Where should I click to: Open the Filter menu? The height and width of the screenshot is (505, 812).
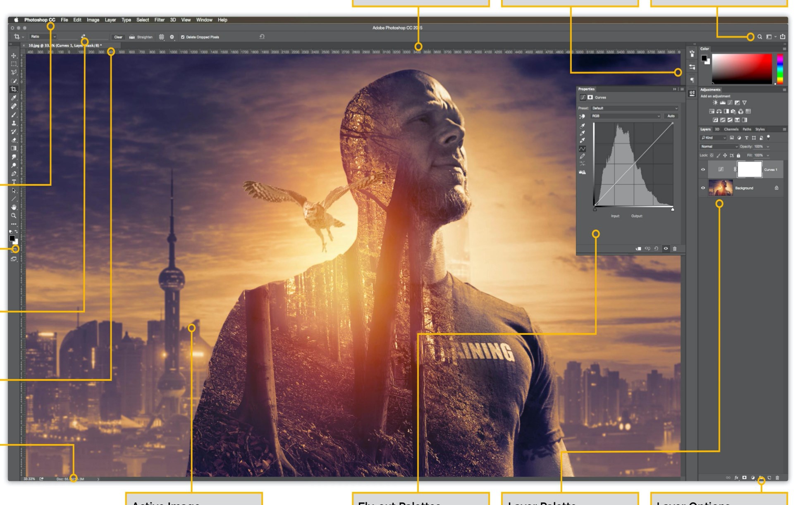pyautogui.click(x=159, y=20)
